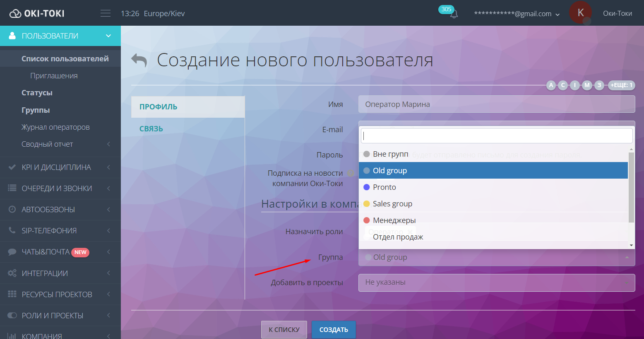The width and height of the screenshot is (644, 339).
Task: Expand the SIP-ТЕЛЕФОНИЯ chevron
Action: 108,230
